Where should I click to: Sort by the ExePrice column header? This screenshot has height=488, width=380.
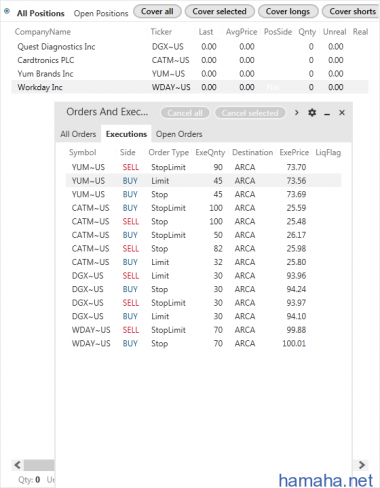[294, 152]
